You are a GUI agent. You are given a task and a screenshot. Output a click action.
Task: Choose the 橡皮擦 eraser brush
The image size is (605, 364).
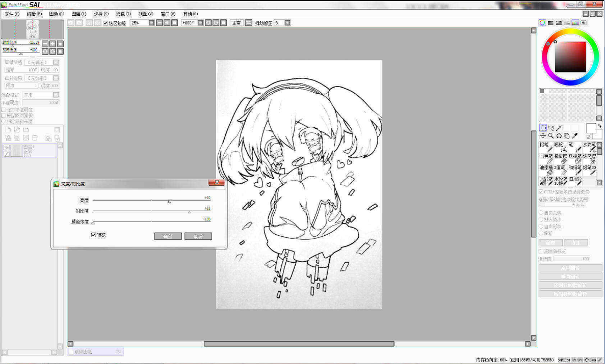(x=561, y=158)
